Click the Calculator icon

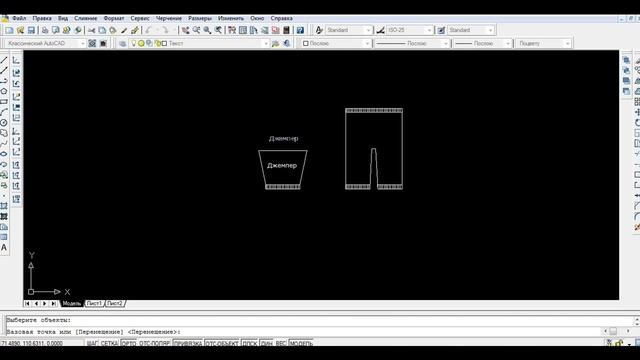point(286,30)
